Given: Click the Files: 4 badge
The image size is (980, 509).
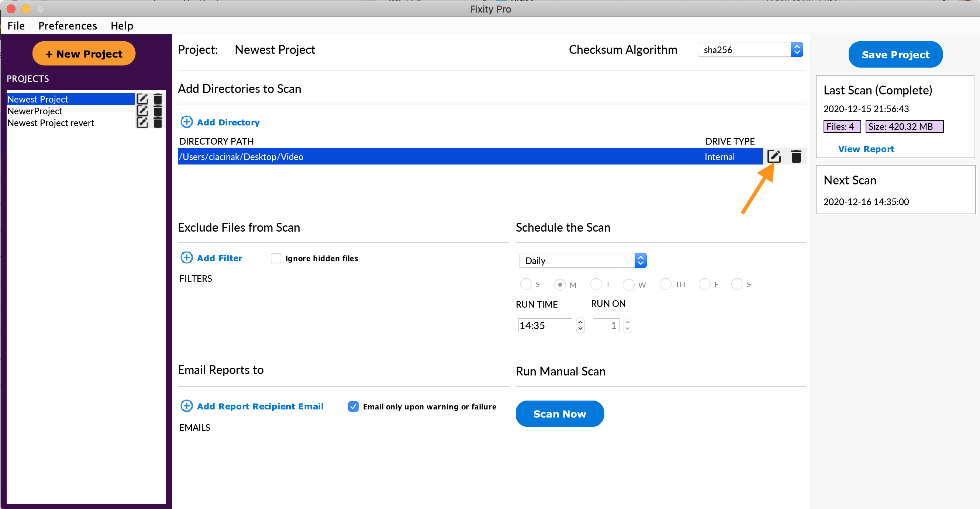Looking at the screenshot, I should click(x=842, y=126).
